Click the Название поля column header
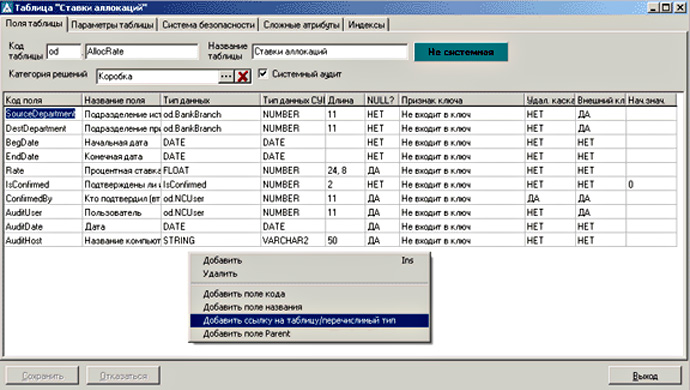Screen dimensions: 690x390 point(121,100)
